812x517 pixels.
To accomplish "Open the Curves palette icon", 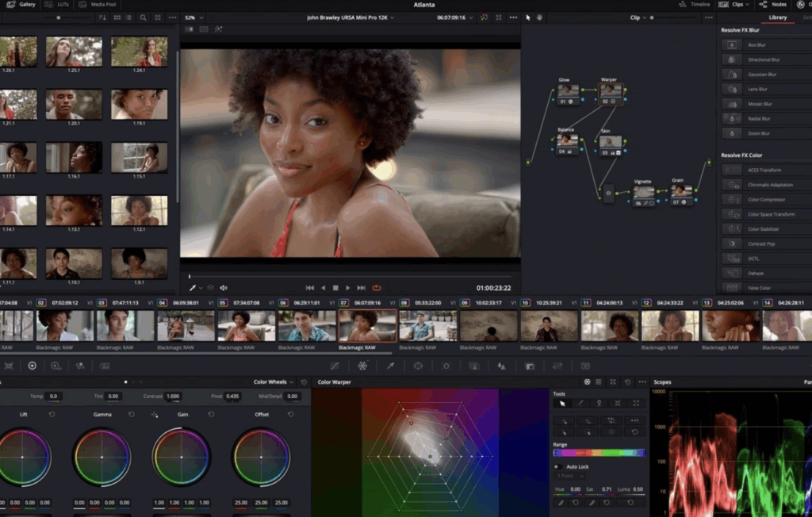I will [x=335, y=366].
